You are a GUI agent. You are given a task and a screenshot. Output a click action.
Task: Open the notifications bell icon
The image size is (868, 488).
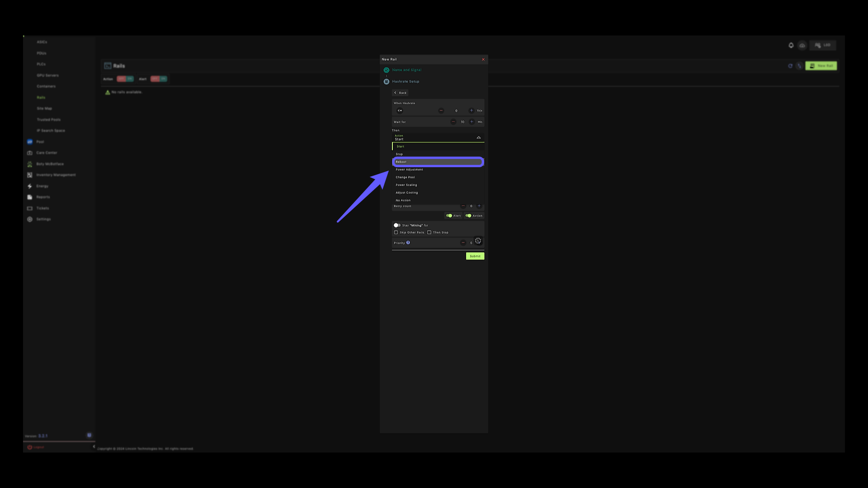point(791,45)
